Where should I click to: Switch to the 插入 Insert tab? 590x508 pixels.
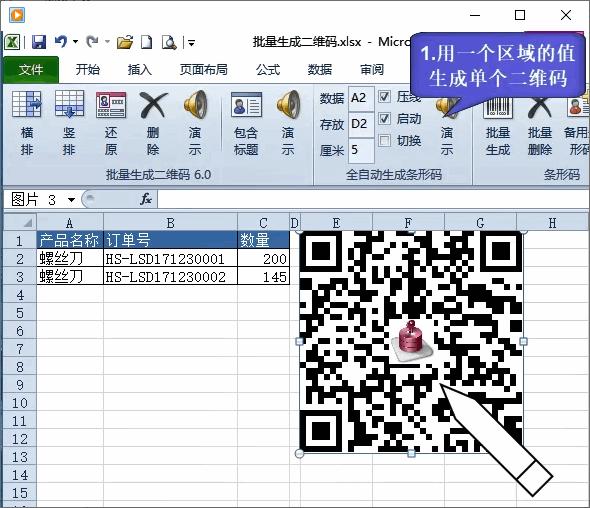point(140,70)
